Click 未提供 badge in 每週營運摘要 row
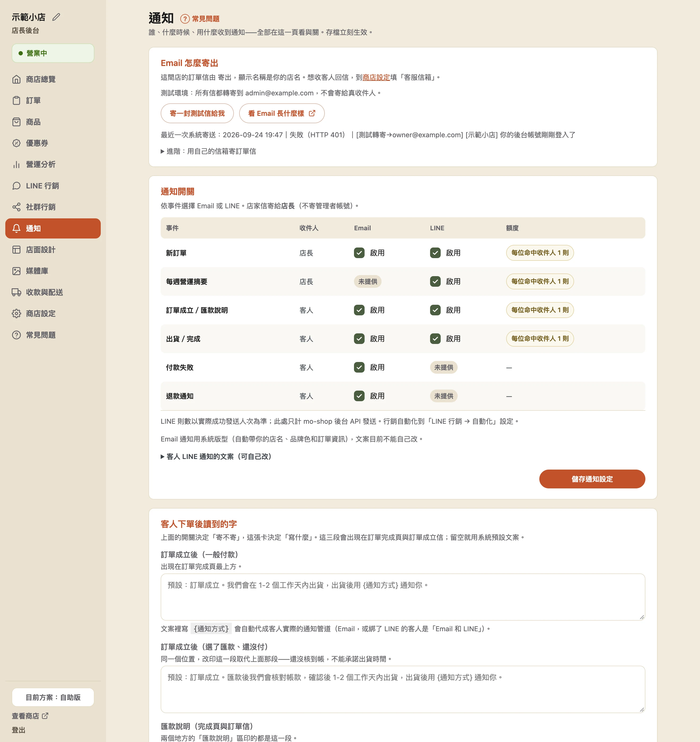 (x=367, y=281)
